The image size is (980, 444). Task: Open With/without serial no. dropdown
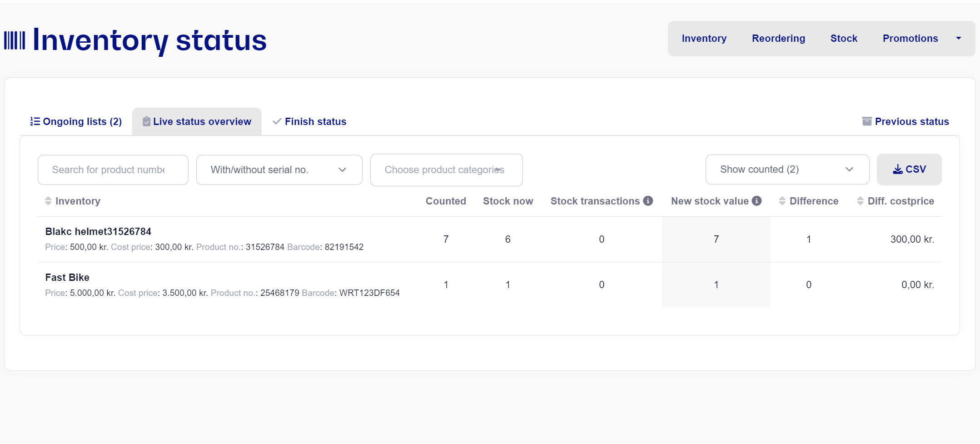coord(279,170)
